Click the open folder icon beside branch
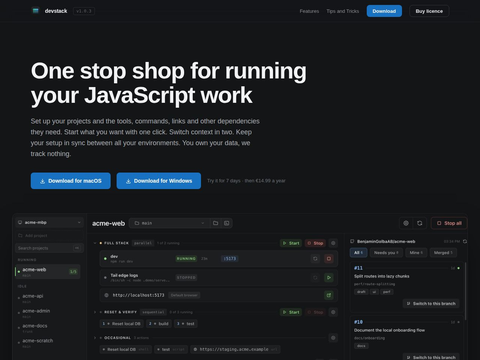 coord(216,223)
